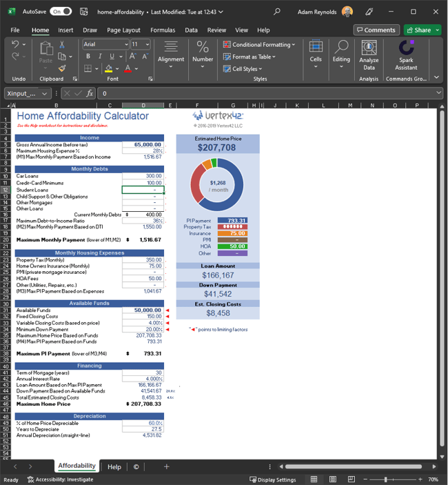This screenshot has width=448, height=485.
Task: Open the Alignment group
Action: click(x=171, y=55)
